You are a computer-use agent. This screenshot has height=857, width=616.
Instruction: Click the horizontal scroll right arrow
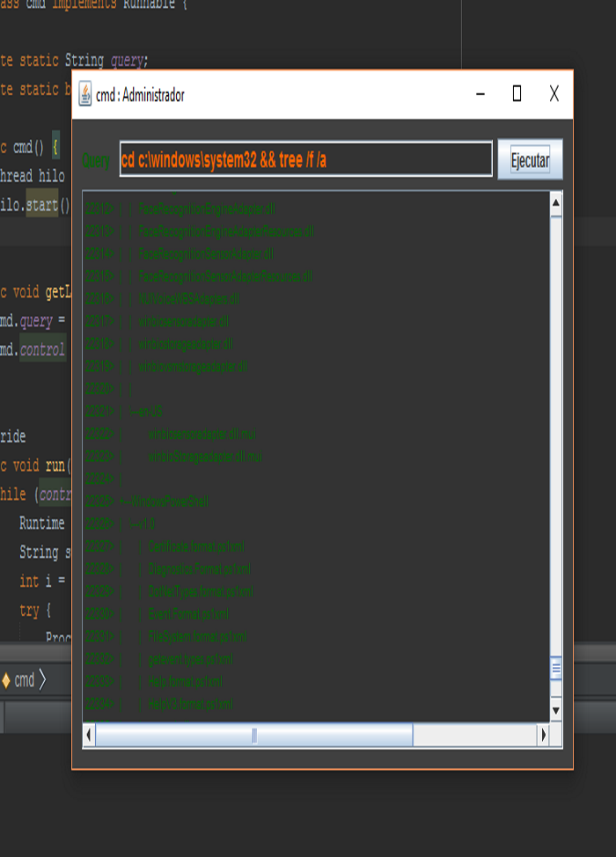pos(543,735)
